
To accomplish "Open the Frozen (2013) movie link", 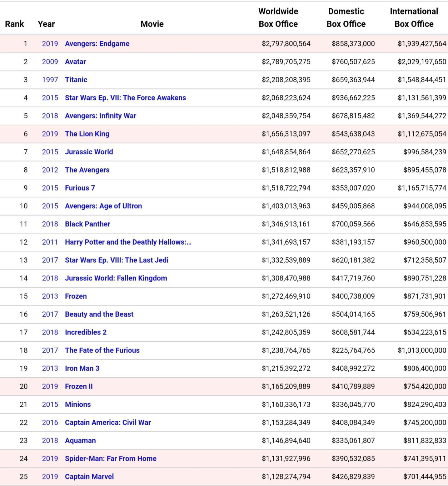I will (76, 296).
